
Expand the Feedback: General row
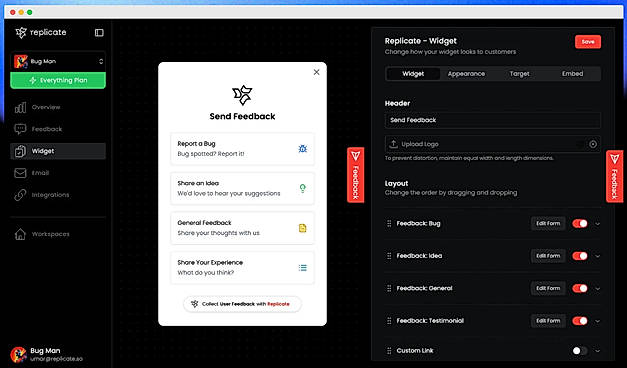(597, 289)
